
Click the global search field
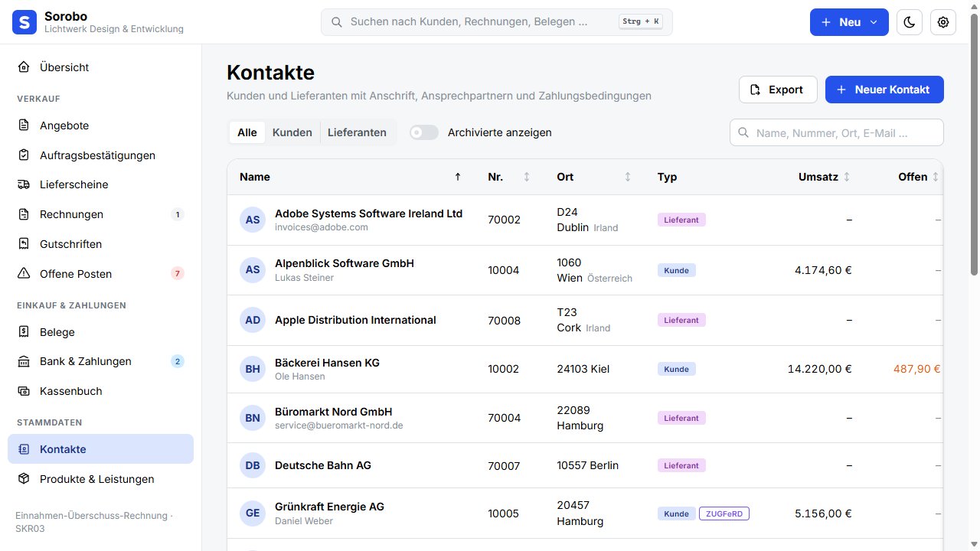497,22
